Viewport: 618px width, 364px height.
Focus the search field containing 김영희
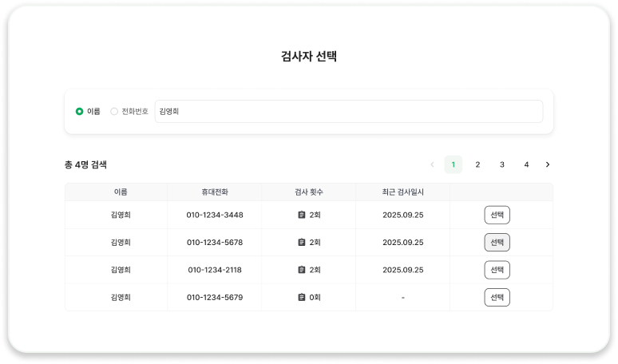point(349,112)
